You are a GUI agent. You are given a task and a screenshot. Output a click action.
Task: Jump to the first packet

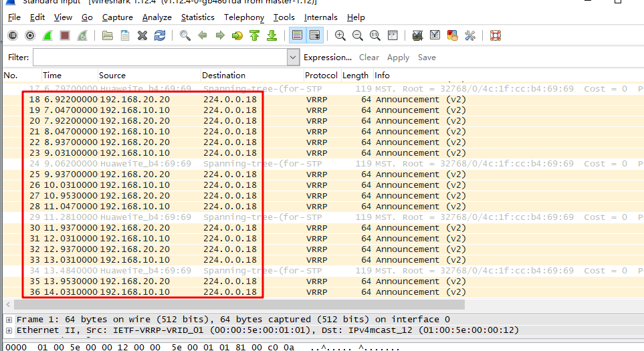coord(254,35)
